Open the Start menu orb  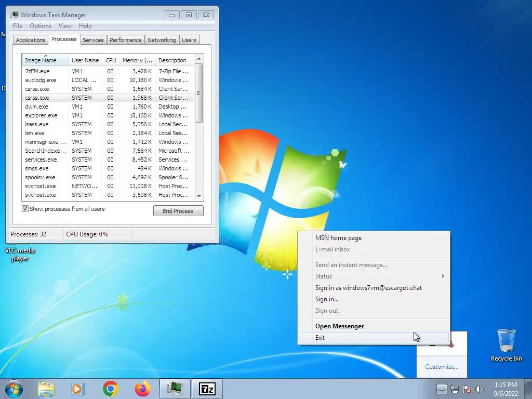(x=14, y=389)
